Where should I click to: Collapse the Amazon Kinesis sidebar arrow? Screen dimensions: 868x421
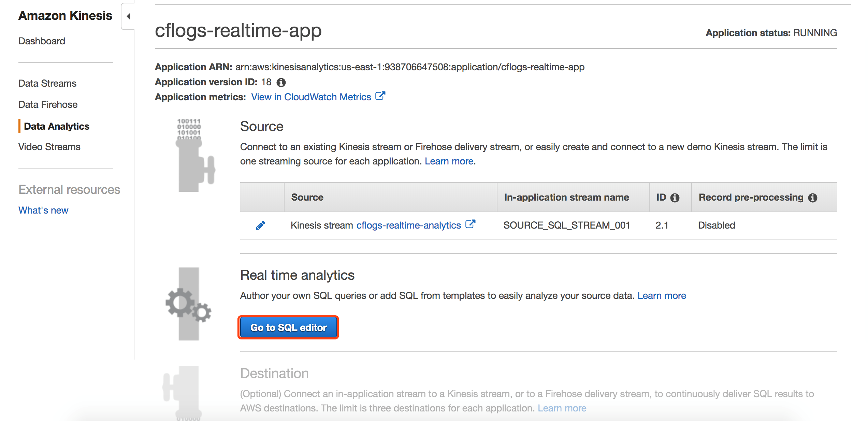pyautogui.click(x=128, y=16)
